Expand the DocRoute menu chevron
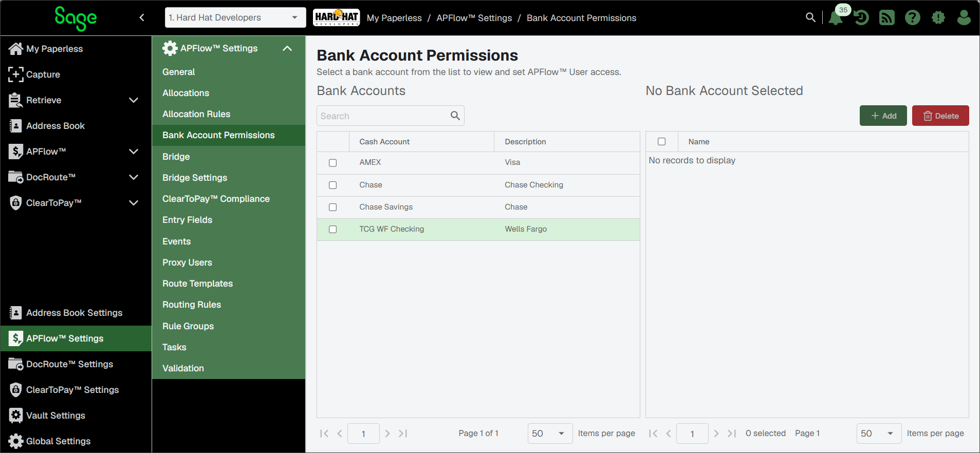 (x=134, y=177)
